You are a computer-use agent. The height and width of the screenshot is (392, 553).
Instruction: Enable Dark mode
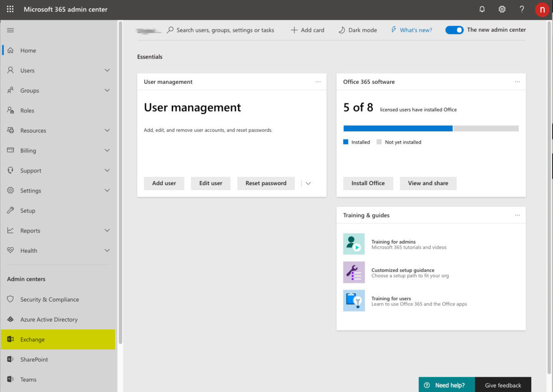pos(357,30)
